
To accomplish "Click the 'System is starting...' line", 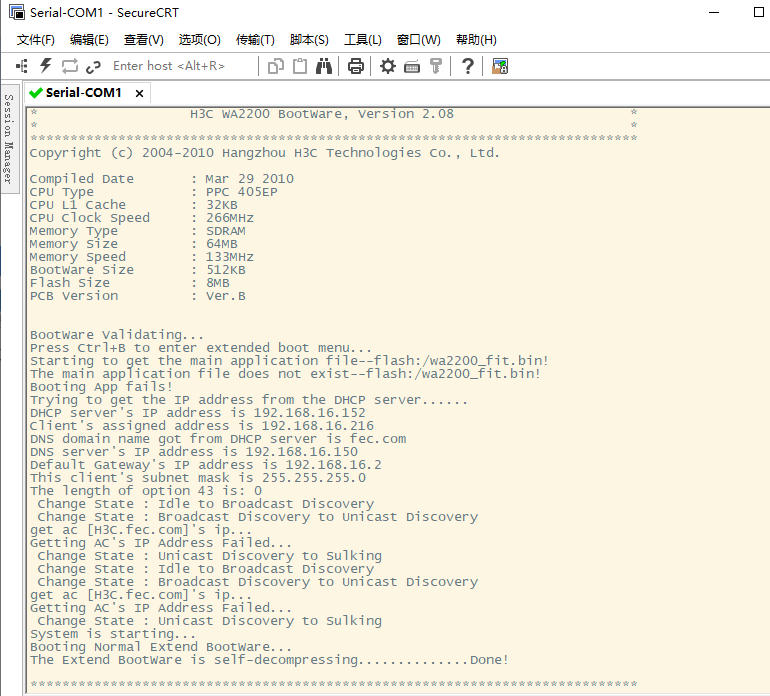I will [x=113, y=634].
